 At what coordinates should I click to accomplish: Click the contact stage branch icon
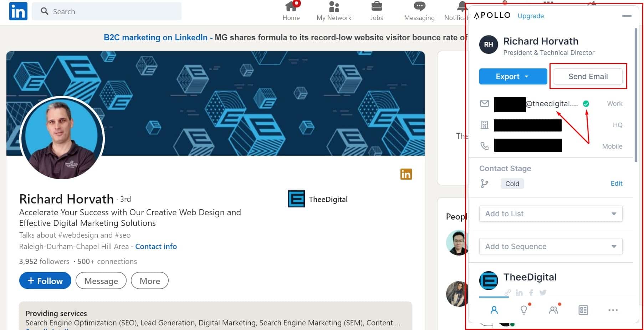click(484, 184)
